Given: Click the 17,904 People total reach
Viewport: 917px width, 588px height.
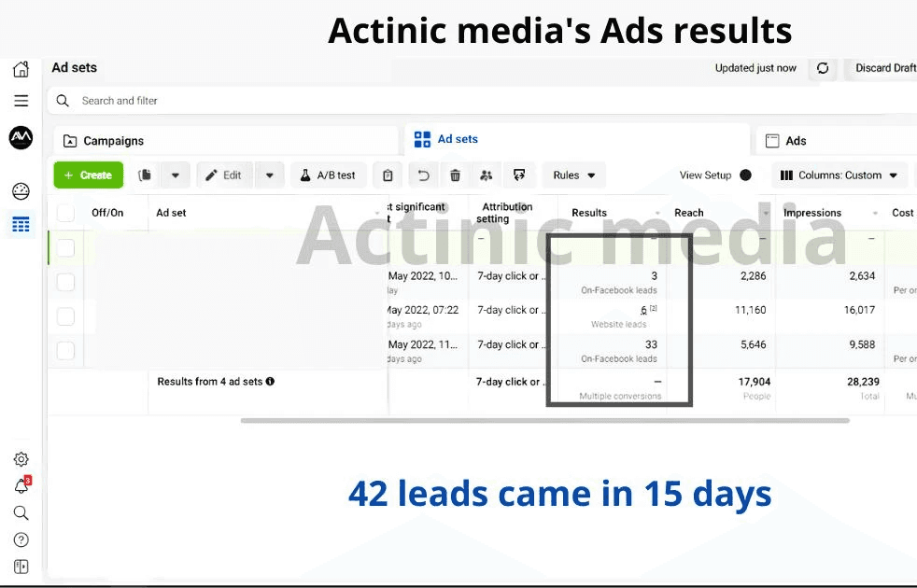Looking at the screenshot, I should [754, 382].
